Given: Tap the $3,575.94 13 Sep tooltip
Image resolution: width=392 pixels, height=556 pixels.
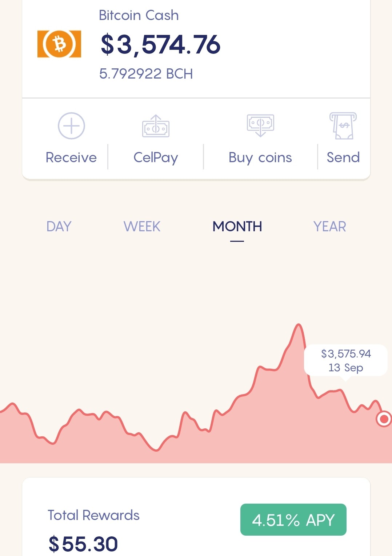Looking at the screenshot, I should click(345, 360).
